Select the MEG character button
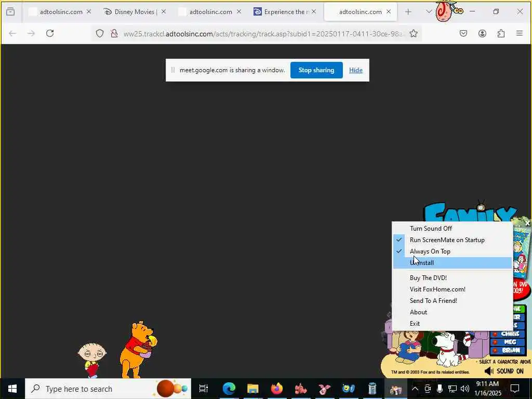The width and height of the screenshot is (532, 399). (508, 342)
